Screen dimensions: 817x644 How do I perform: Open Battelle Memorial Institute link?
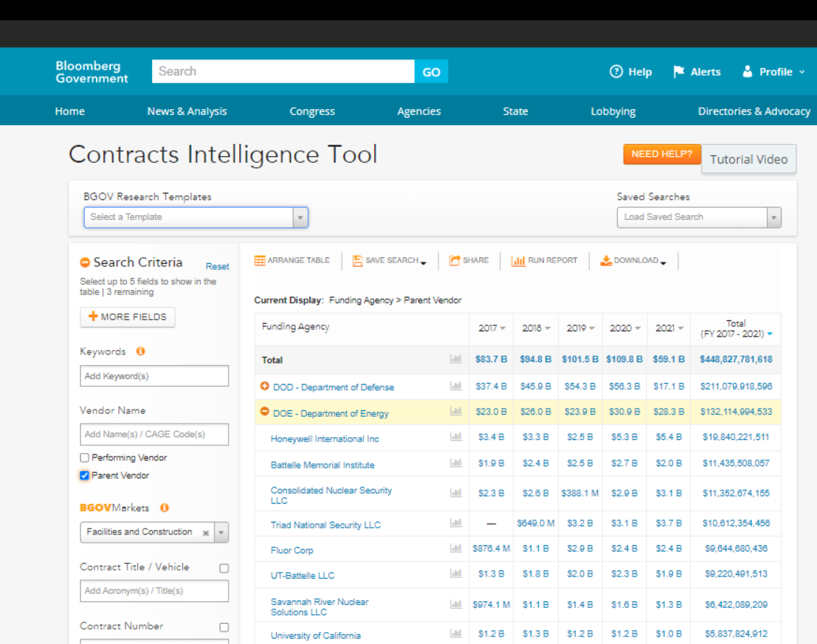coord(322,465)
